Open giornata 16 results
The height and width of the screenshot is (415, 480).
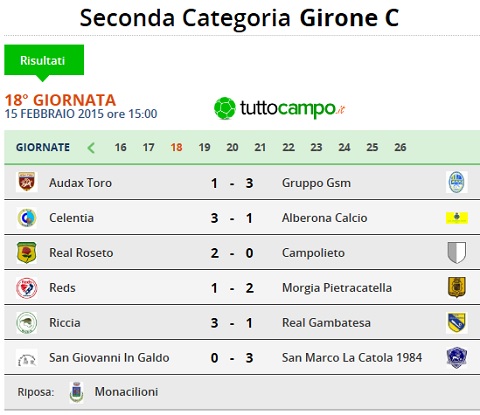point(120,147)
